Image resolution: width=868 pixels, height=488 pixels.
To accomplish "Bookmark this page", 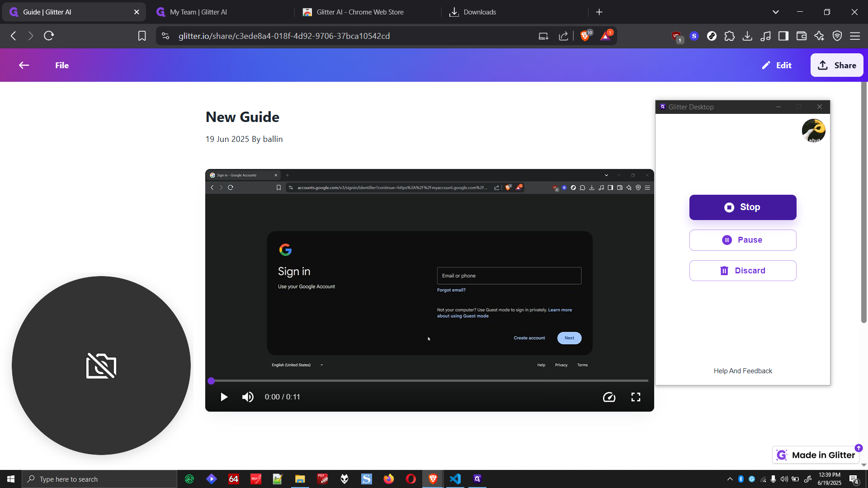I will (142, 36).
